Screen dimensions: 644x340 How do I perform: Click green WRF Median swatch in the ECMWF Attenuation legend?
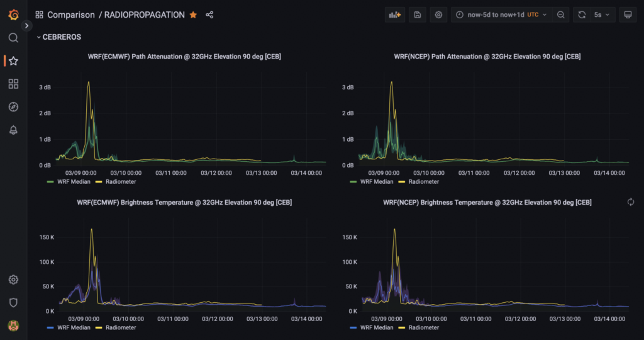point(50,182)
